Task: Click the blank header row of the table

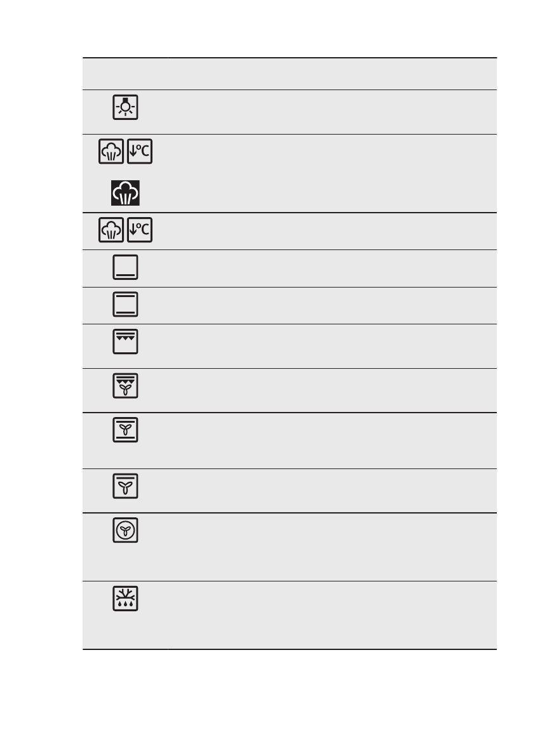Action: pyautogui.click(x=289, y=74)
